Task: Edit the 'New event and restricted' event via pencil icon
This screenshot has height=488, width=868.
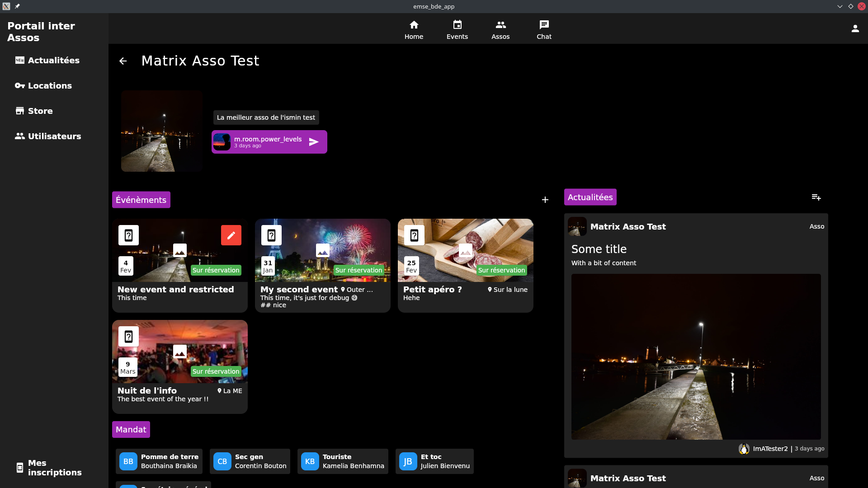Action: (231, 235)
